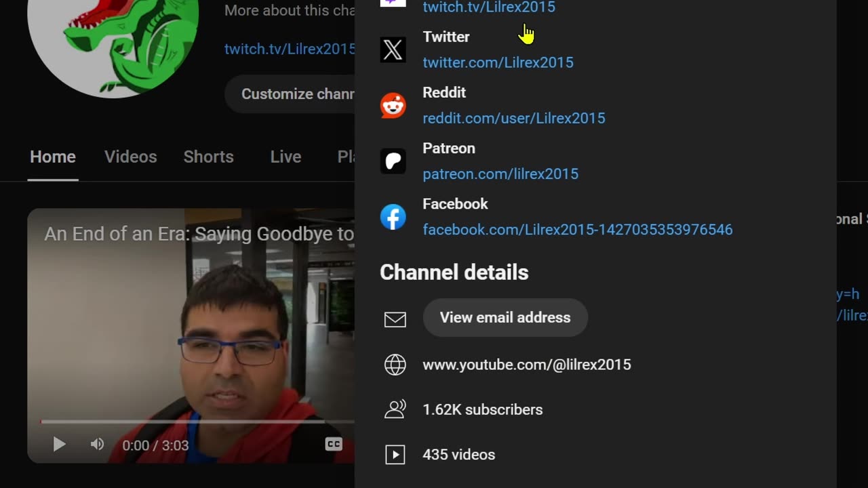Click the globe icon beside channel URL
868x488 pixels.
[395, 365]
